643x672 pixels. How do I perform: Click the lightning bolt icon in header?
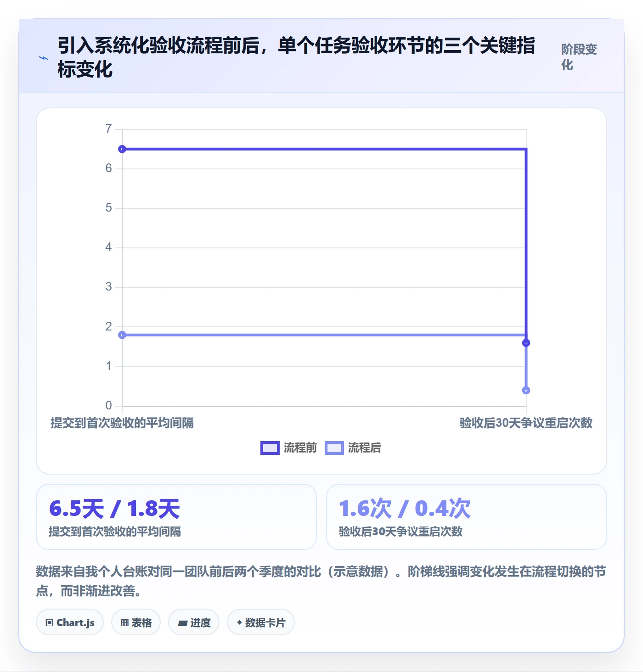point(44,58)
